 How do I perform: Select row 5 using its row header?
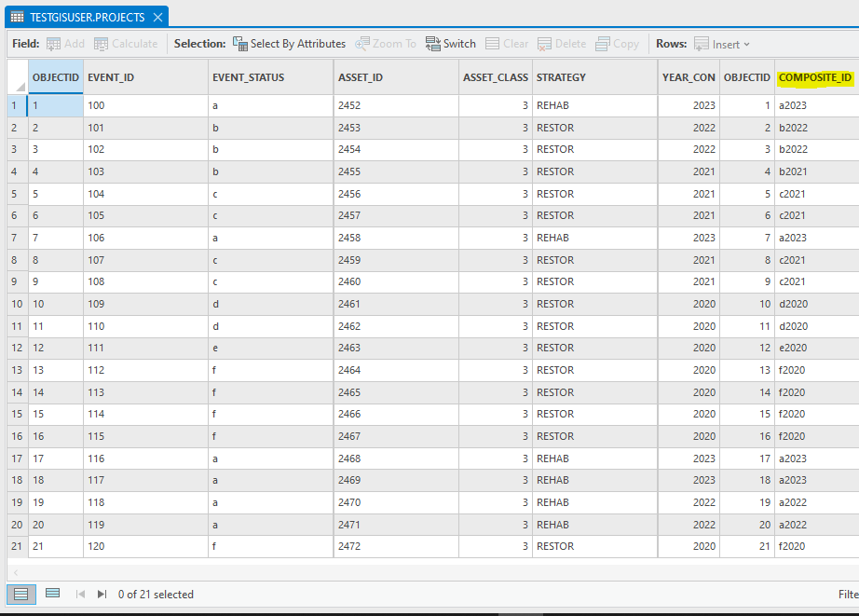[x=16, y=193]
